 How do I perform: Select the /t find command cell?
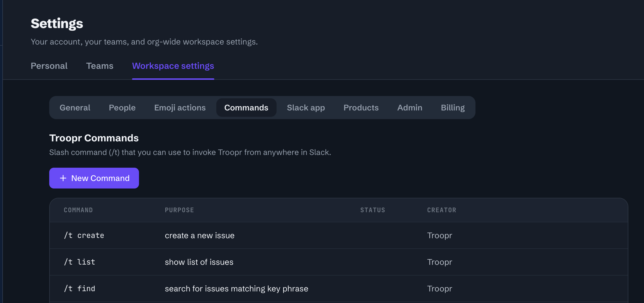80,289
